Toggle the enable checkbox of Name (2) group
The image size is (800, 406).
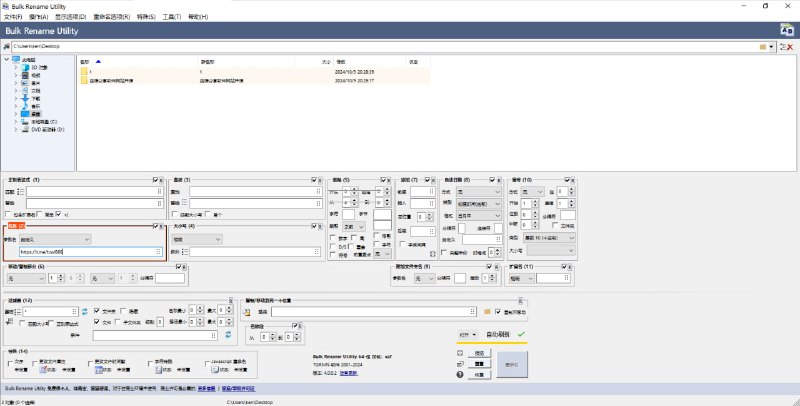coord(156,226)
